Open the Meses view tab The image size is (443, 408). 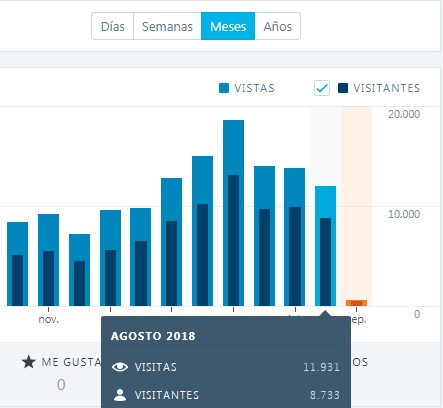pyautogui.click(x=228, y=26)
